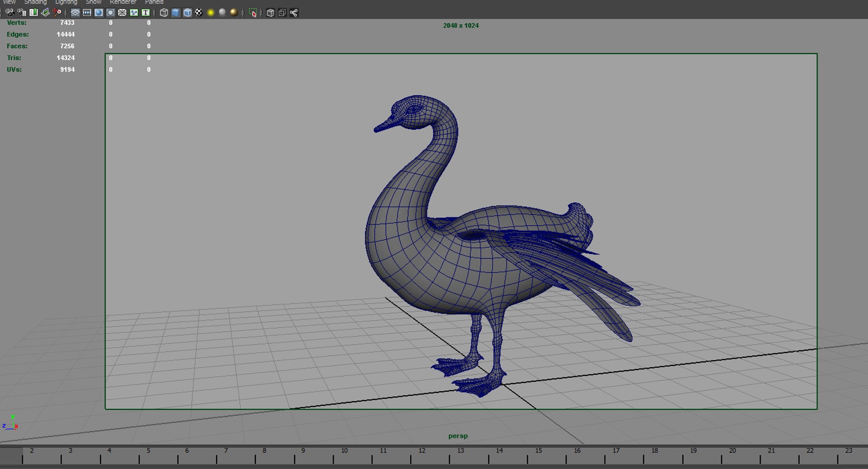Toggle the Film Gate display
The image size is (868, 469).
(x=87, y=13)
